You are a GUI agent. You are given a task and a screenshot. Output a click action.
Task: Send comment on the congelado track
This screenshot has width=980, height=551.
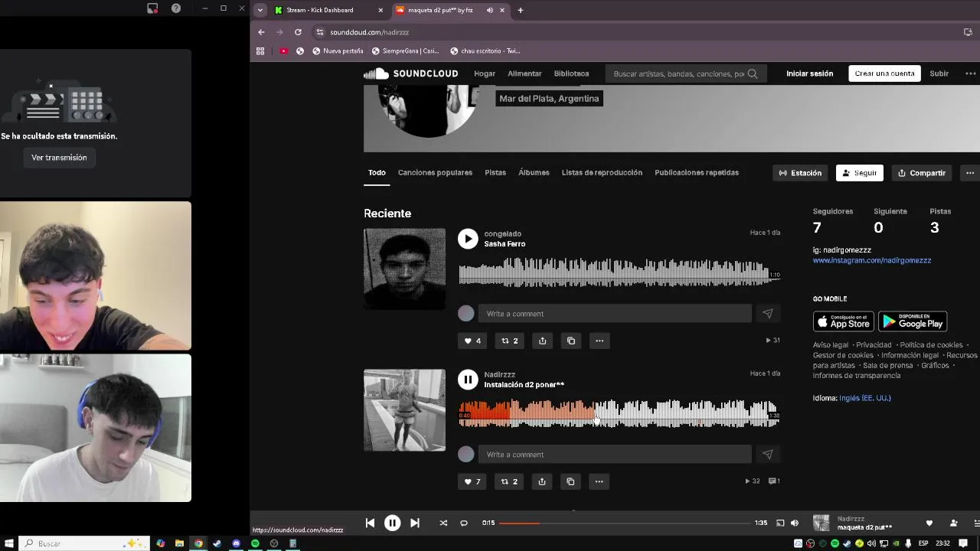coord(767,314)
